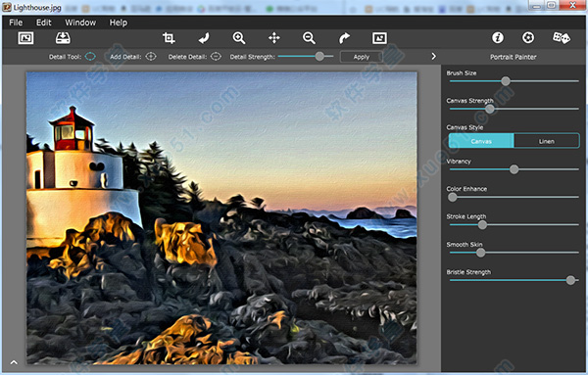
Task: Click the Bristle Strength slider handle
Action: pos(570,280)
